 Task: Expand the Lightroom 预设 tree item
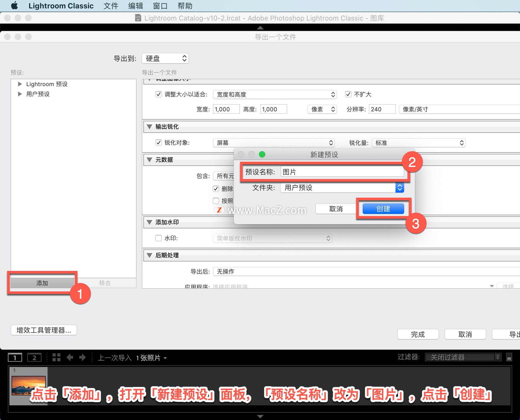pyautogui.click(x=20, y=84)
